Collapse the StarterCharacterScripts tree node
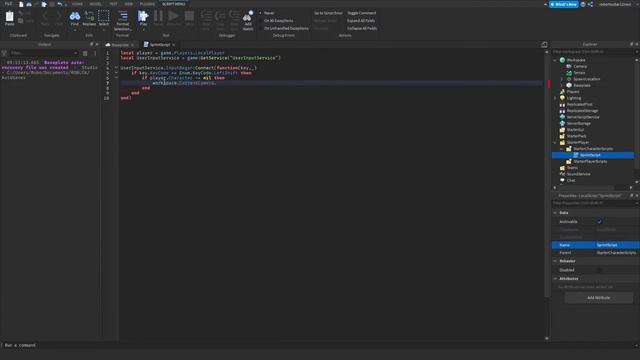The width and height of the screenshot is (640, 360). pos(562,149)
